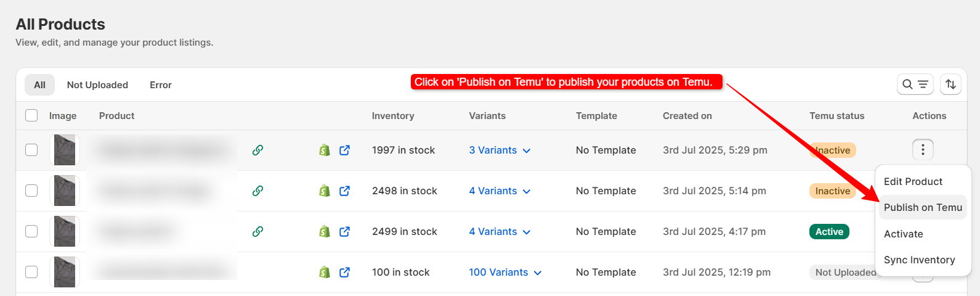The image size is (980, 296).
Task: Select checkbox for 2499 in stock product
Action: [x=31, y=231]
